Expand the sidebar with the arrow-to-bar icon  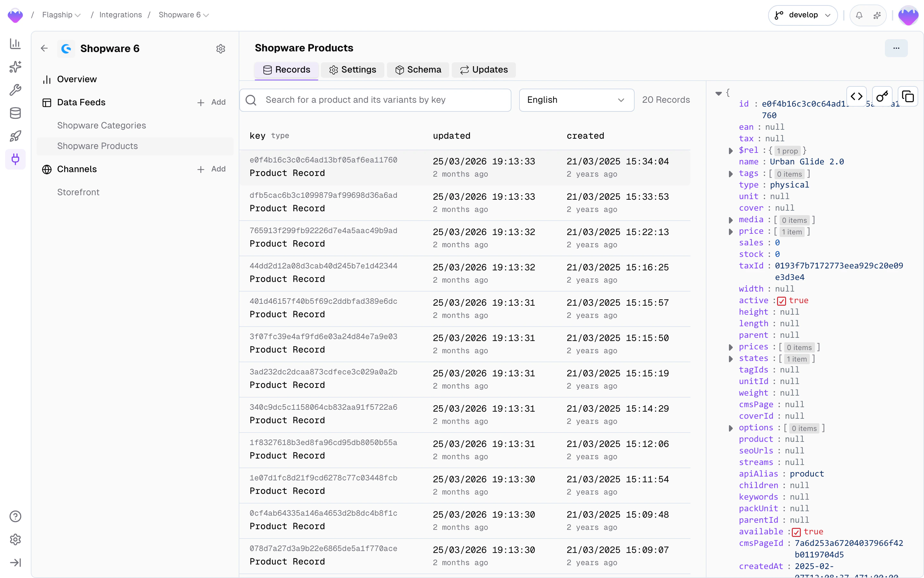[x=15, y=562]
